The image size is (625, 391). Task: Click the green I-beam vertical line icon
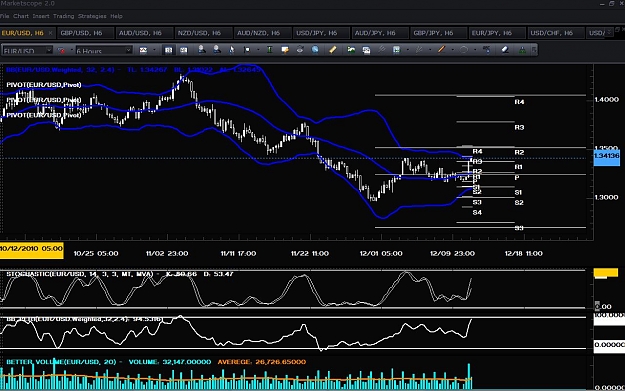click(x=269, y=50)
